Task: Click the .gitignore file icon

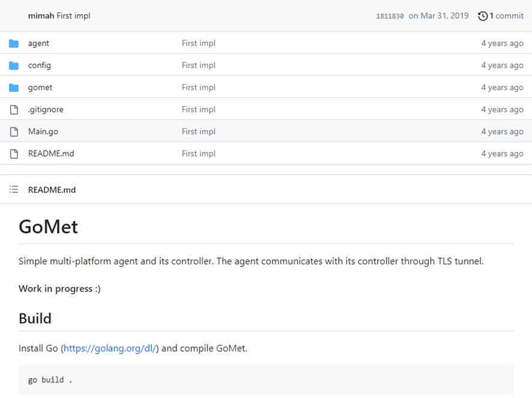Action: tap(14, 110)
